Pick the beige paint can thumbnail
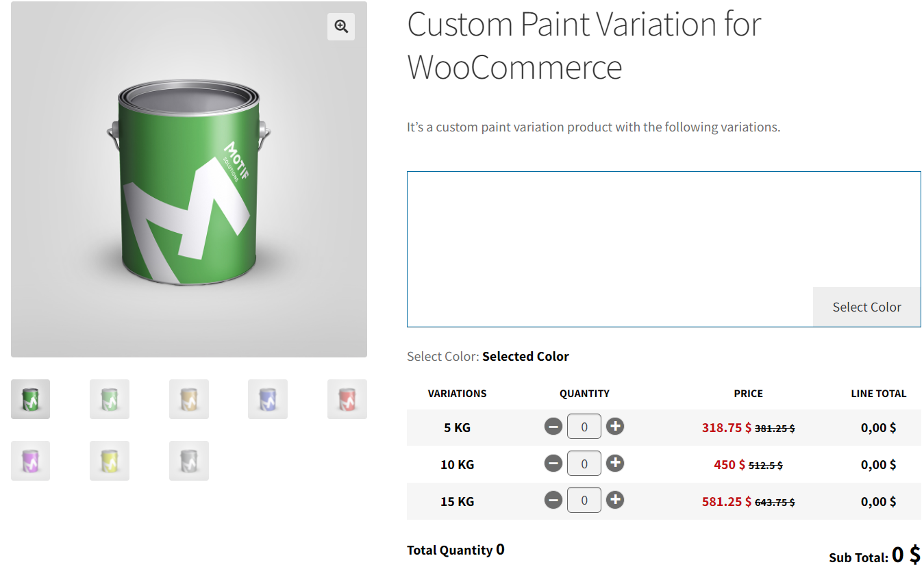Viewport: 924px width, 569px height. pyautogui.click(x=188, y=399)
